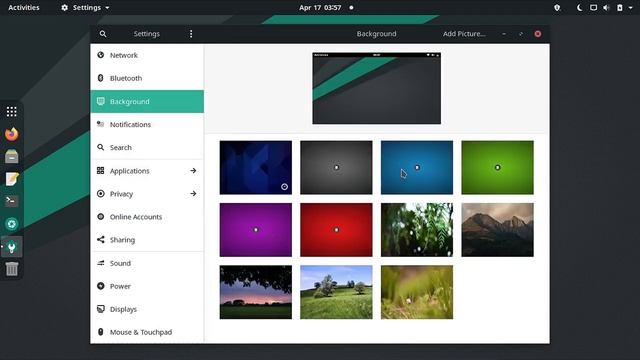Screen dimensions: 640x360
Task: Choose the fern leaves wallpaper
Action: tap(417, 230)
